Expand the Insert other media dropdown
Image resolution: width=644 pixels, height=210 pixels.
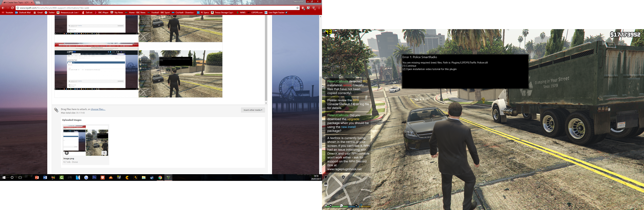coord(253,110)
